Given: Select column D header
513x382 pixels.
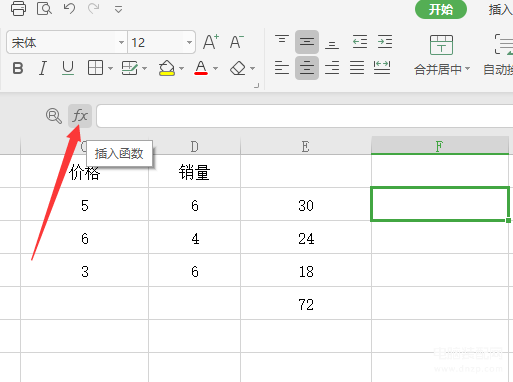Looking at the screenshot, I should (x=195, y=146).
